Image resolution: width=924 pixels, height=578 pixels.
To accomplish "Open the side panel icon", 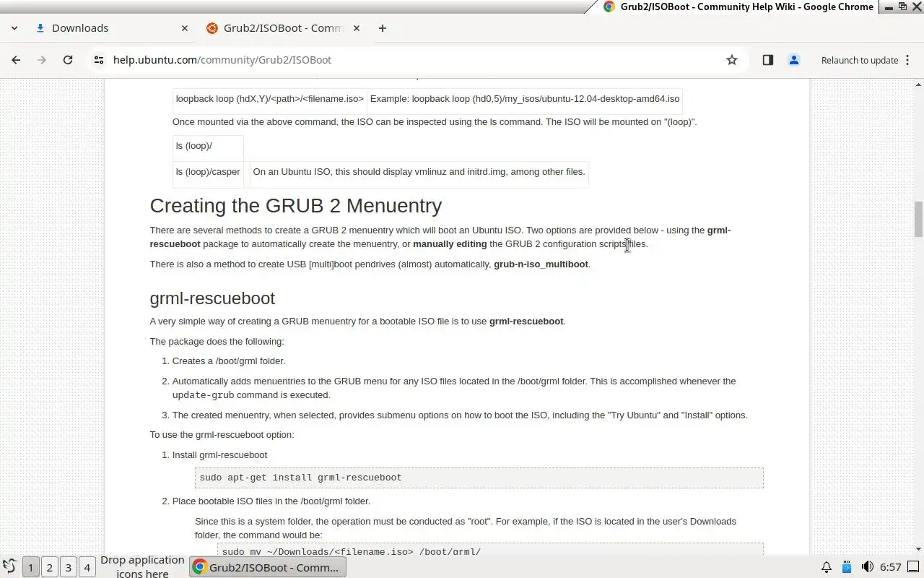I will (x=768, y=60).
